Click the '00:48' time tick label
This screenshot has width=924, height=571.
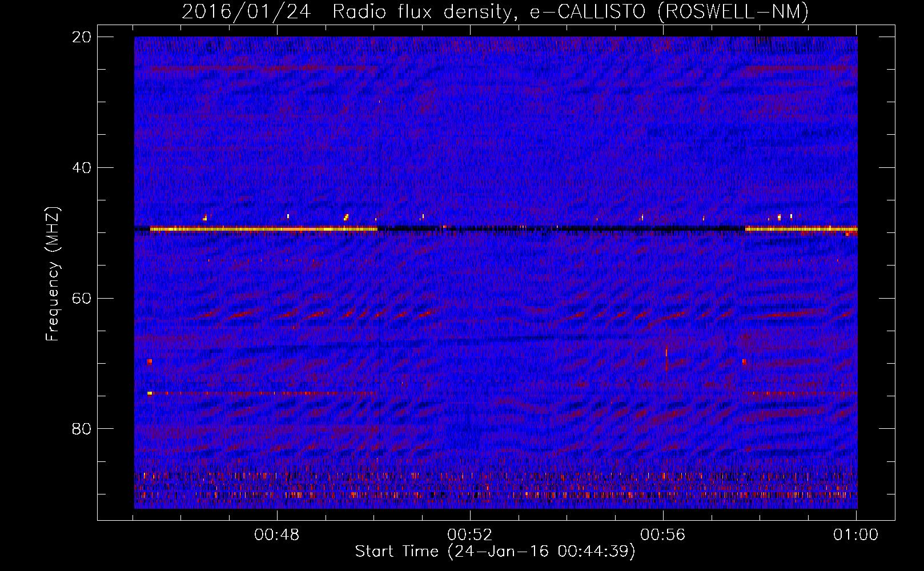[277, 535]
